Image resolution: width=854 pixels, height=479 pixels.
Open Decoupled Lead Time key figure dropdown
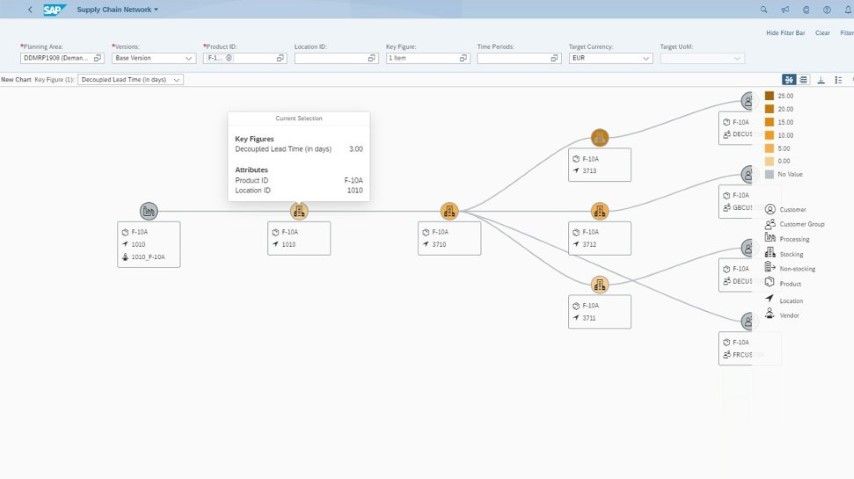pyautogui.click(x=177, y=79)
